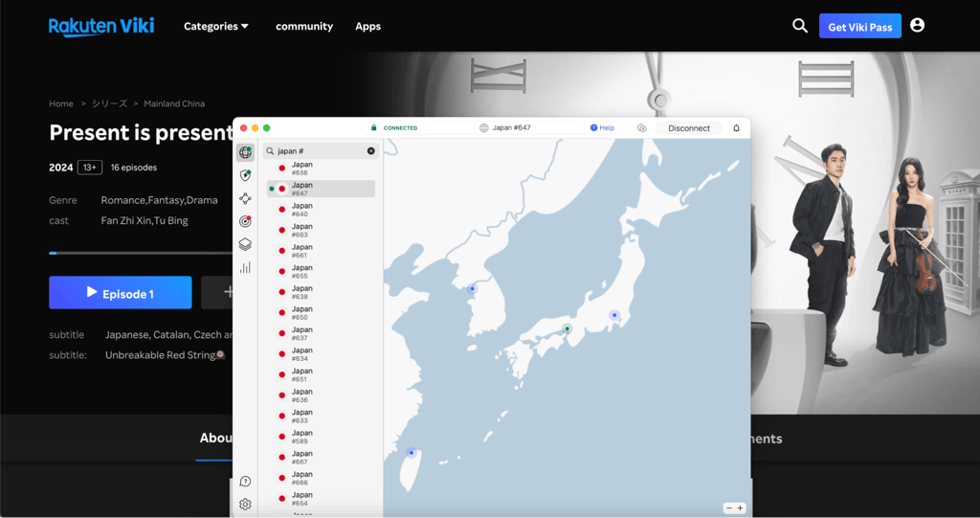Image resolution: width=980 pixels, height=518 pixels.
Task: Select the Tokyo server pin on map
Action: 614,315
